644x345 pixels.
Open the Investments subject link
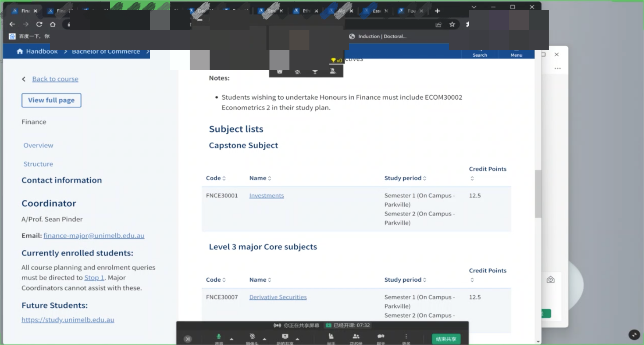266,195
